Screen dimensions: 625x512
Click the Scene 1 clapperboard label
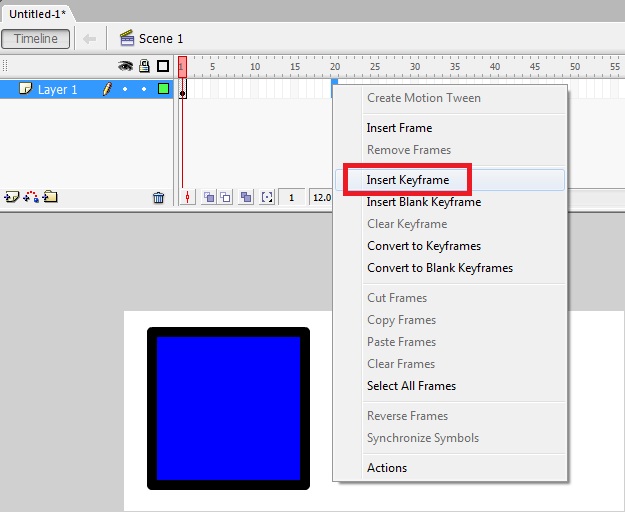point(151,39)
